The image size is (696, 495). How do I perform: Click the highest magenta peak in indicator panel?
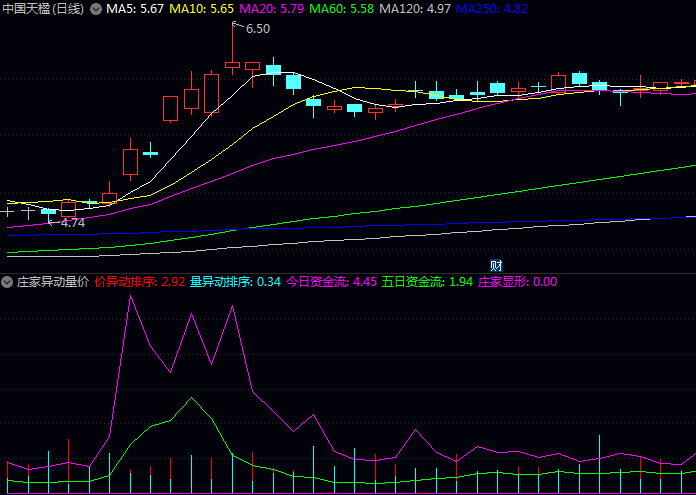[x=129, y=296]
